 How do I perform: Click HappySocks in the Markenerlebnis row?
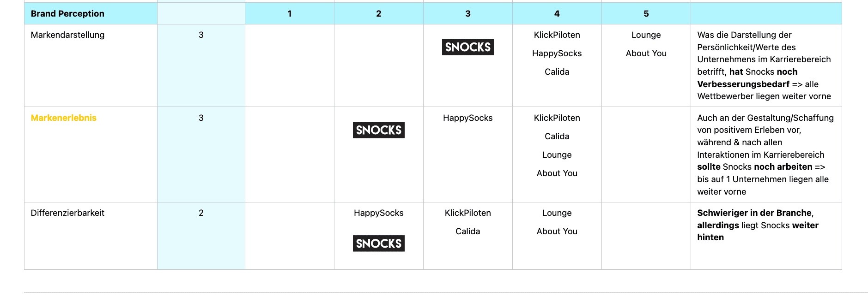[467, 118]
